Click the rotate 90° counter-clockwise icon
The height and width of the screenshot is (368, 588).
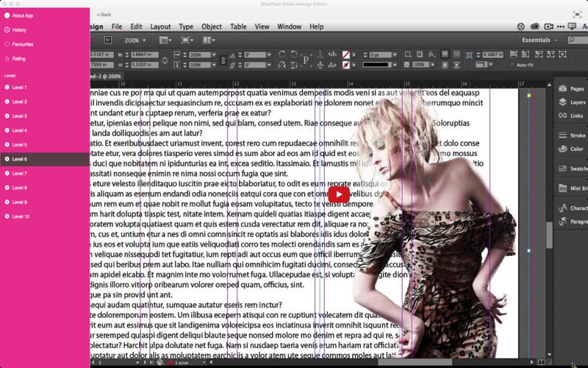(x=293, y=54)
